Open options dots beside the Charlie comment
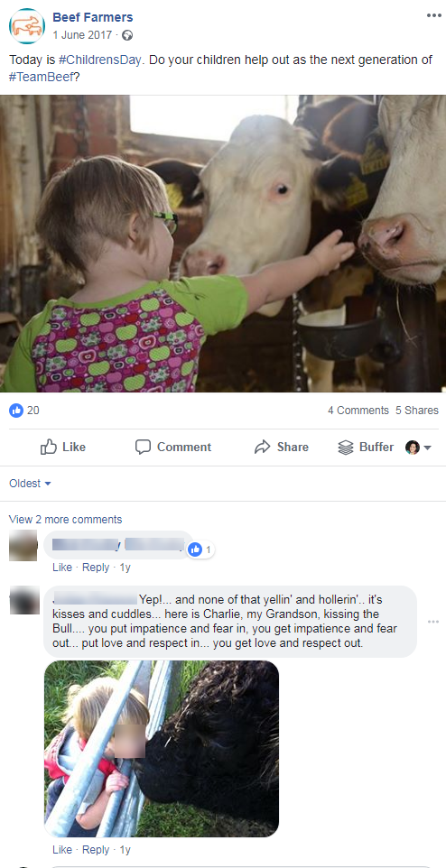The height and width of the screenshot is (868, 446). (433, 622)
